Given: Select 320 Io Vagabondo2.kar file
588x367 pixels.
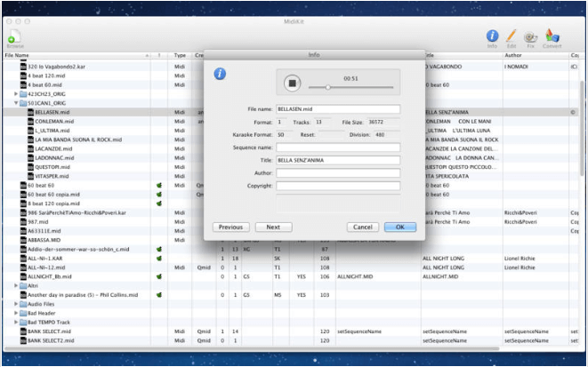Looking at the screenshot, I should pyautogui.click(x=56, y=67).
